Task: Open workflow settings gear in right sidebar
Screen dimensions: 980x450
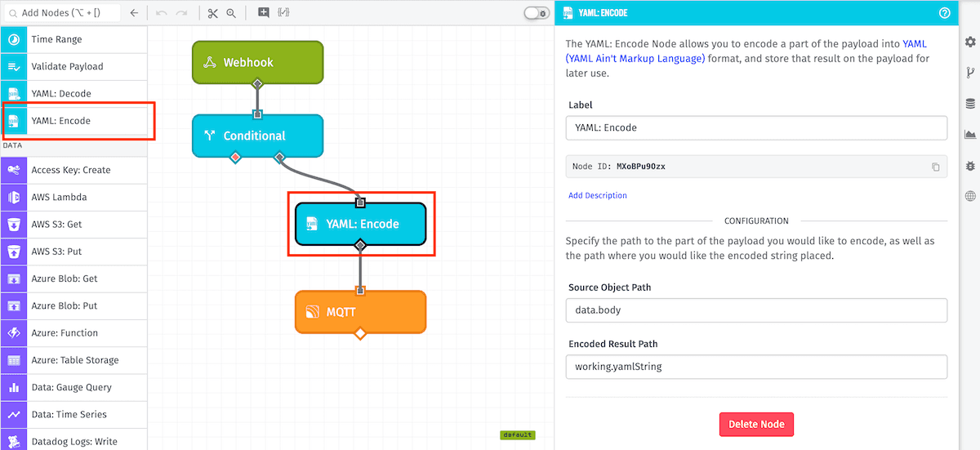Action: [970, 42]
